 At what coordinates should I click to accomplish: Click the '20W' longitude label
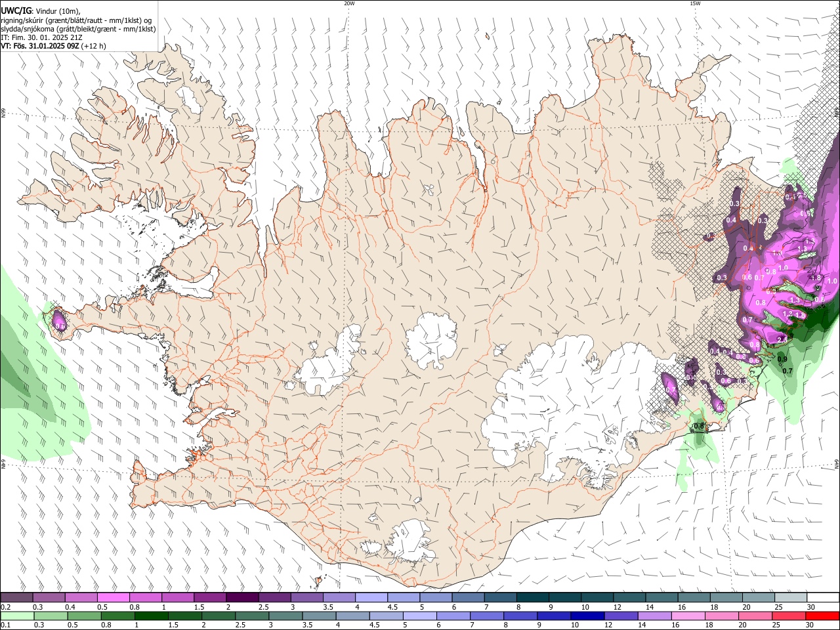(x=349, y=3)
